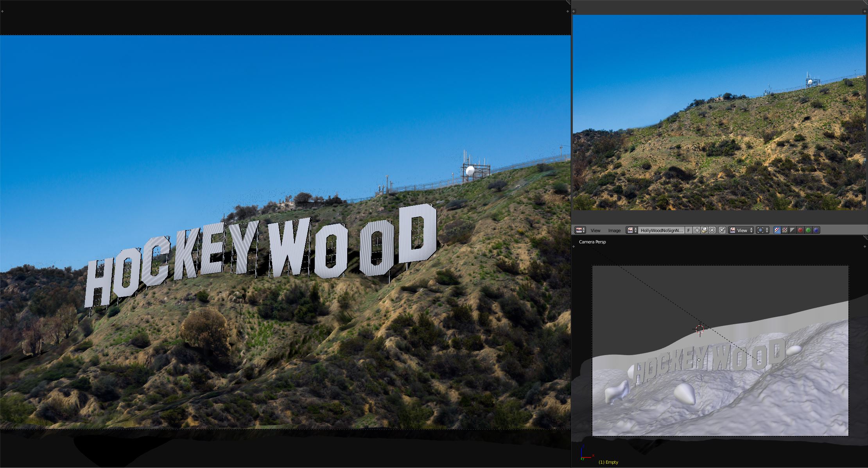Click the 3D cursor in camera view
868x468 pixels.
click(700, 329)
